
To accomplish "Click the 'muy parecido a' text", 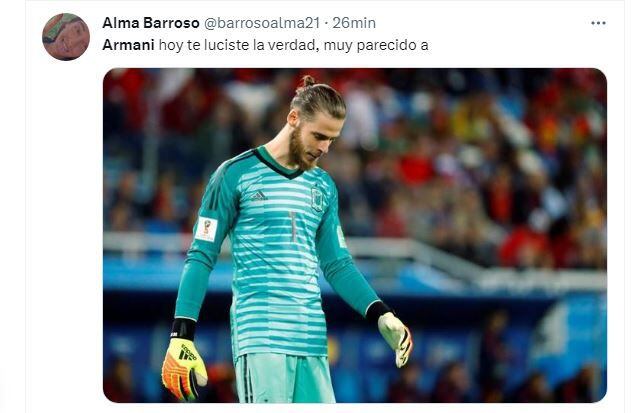I will coord(376,45).
